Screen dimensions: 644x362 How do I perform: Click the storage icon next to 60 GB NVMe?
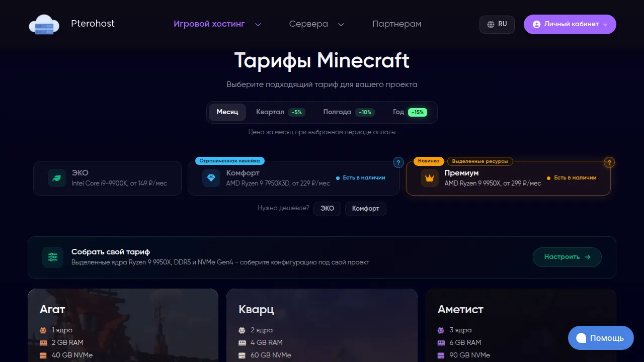click(x=242, y=355)
